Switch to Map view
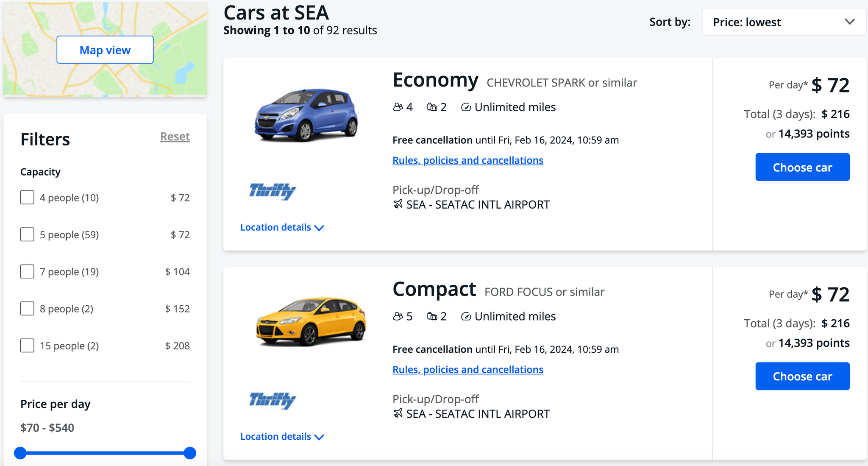This screenshot has height=466, width=868. pyautogui.click(x=105, y=50)
